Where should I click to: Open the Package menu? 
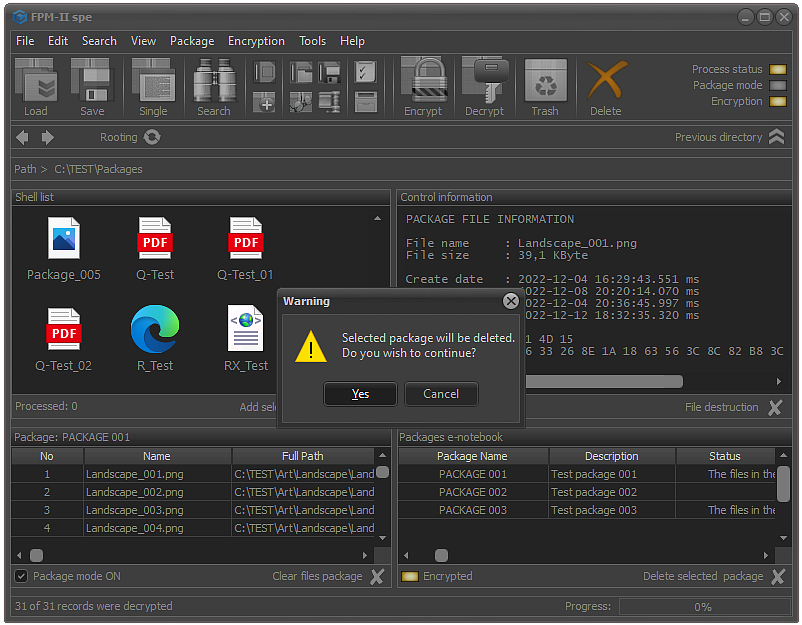[x=192, y=41]
